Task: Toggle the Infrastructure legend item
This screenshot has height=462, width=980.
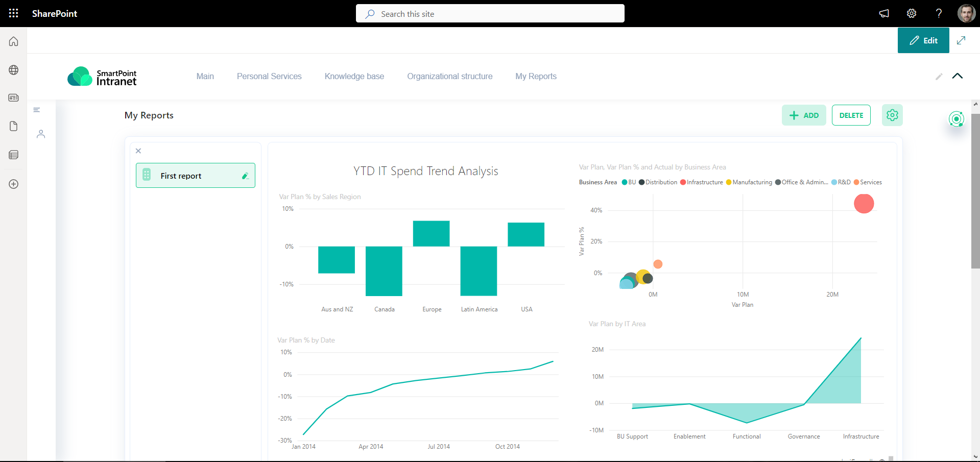Action: (x=702, y=182)
